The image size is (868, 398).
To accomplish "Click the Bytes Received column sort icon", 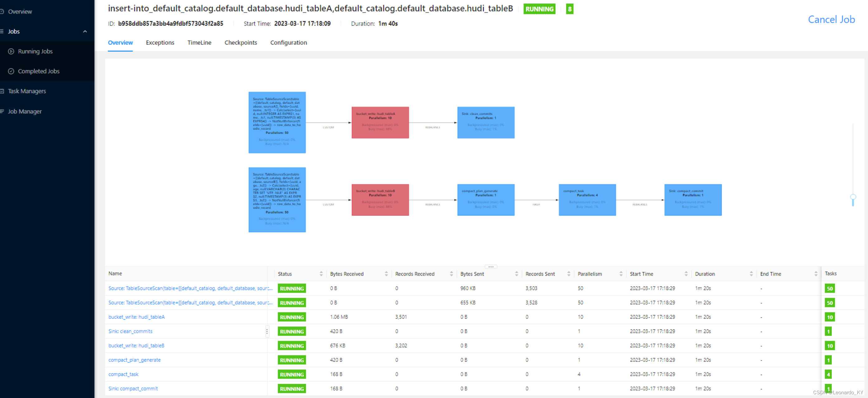I will click(x=386, y=274).
